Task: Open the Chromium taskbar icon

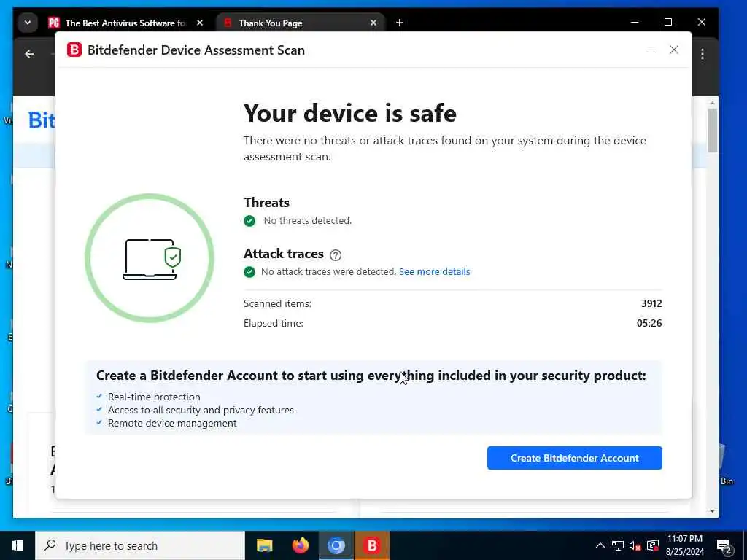Action: pos(336,545)
